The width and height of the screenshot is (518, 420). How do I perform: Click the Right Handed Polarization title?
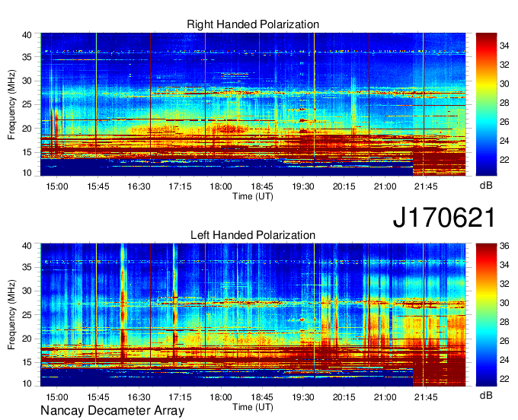tap(253, 24)
